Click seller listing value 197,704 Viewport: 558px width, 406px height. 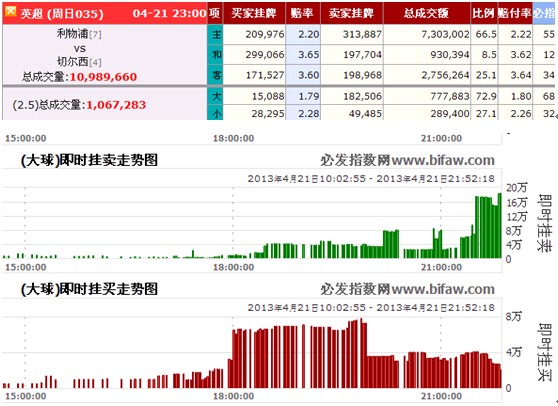362,55
